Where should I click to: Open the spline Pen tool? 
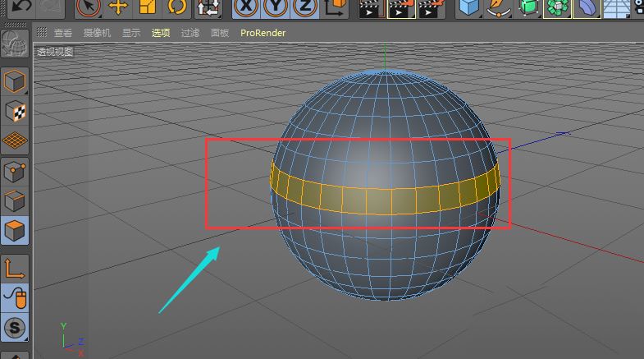496,7
